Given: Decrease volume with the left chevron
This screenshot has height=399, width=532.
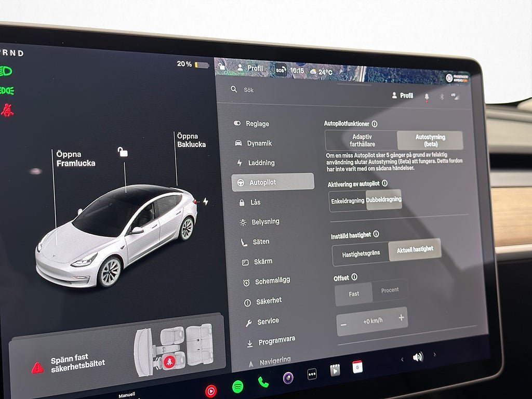Looking at the screenshot, I should [x=402, y=360].
